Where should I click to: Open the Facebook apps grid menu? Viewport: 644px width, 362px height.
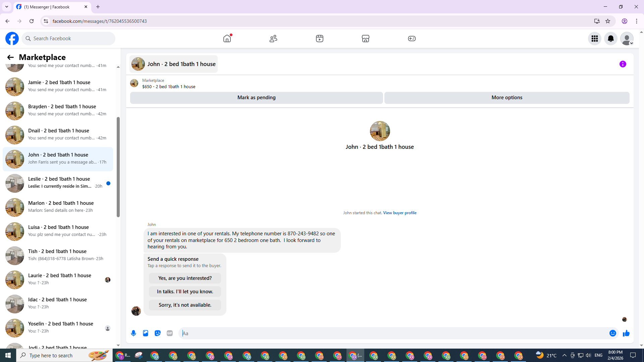(x=594, y=39)
